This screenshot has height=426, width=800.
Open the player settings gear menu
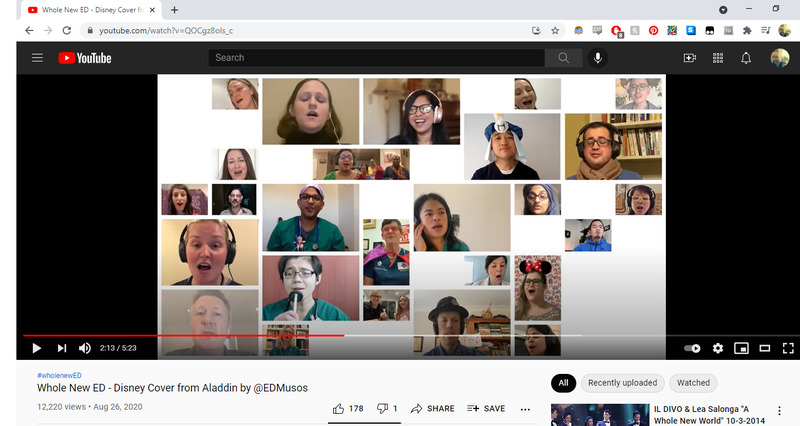pyautogui.click(x=717, y=348)
